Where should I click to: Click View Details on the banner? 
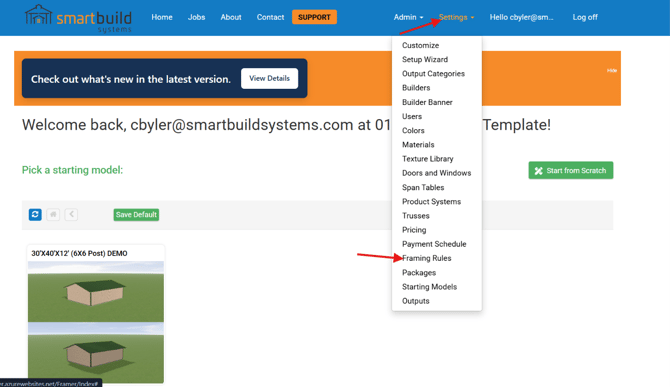coord(270,79)
